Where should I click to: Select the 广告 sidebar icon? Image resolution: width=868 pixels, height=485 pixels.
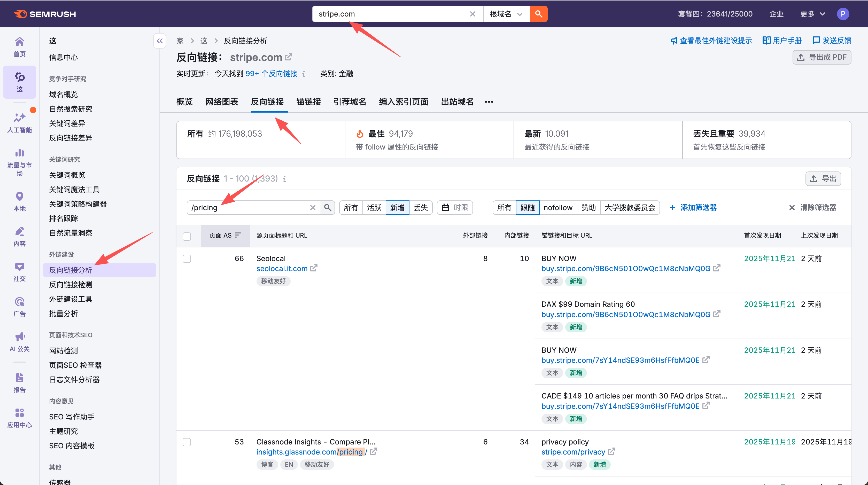pyautogui.click(x=19, y=306)
